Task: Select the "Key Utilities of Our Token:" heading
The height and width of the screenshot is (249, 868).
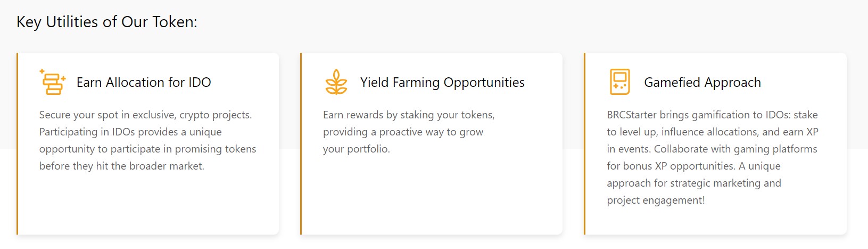Action: click(x=107, y=22)
